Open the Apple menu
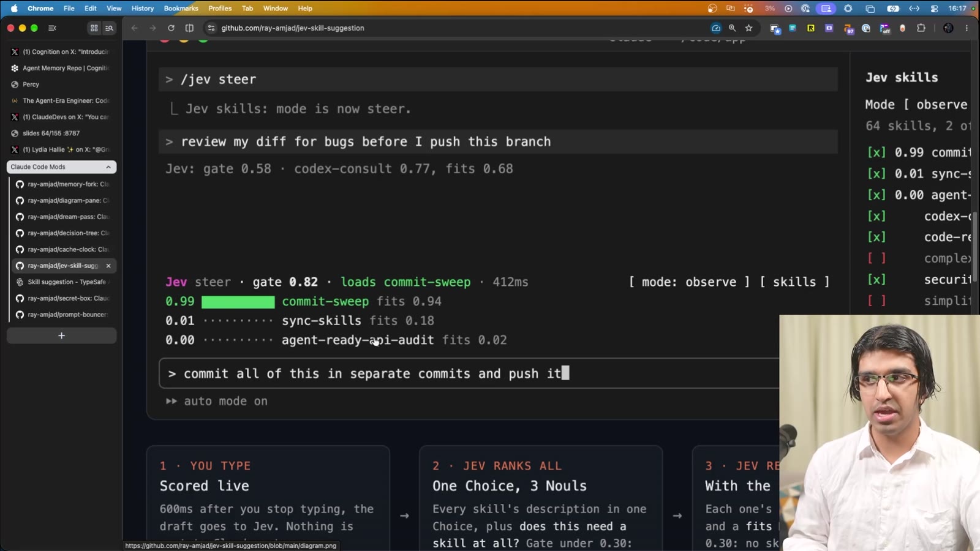Screen dimensions: 980x551 (14, 9)
